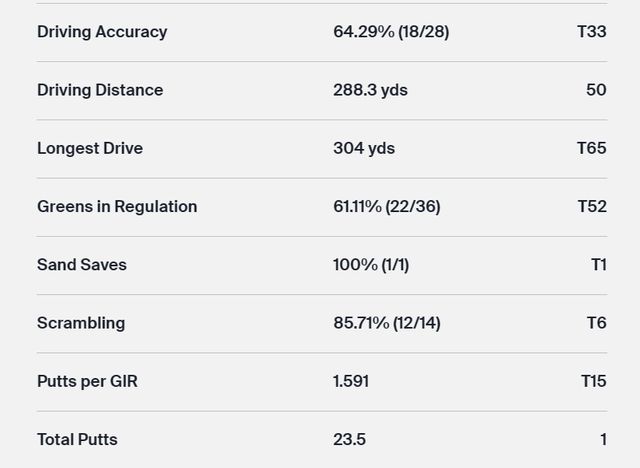
Task: Select the 85.71% (12/14) scrambling value
Action: click(387, 323)
